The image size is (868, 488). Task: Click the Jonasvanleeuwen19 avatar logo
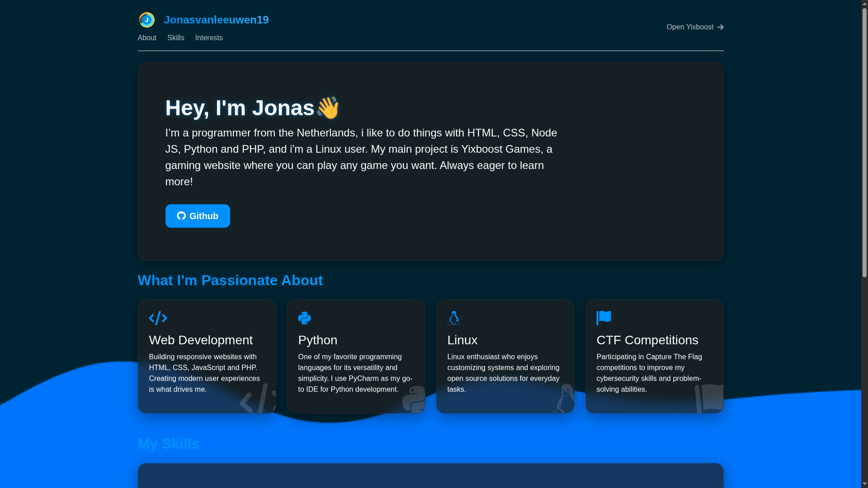tap(146, 20)
